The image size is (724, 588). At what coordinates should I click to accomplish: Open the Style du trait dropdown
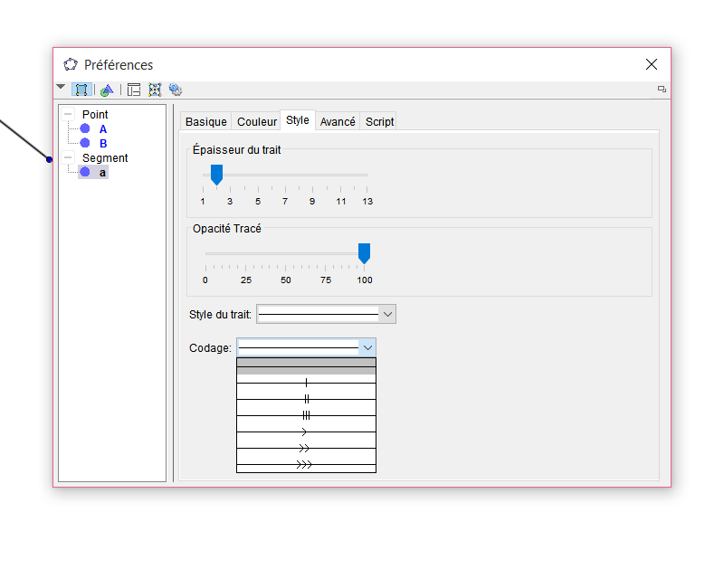click(x=387, y=314)
